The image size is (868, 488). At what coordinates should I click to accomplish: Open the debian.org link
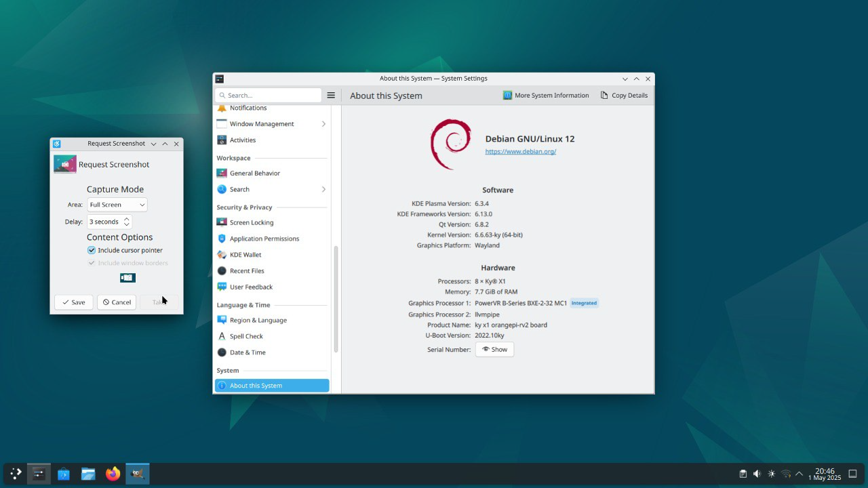coord(521,152)
